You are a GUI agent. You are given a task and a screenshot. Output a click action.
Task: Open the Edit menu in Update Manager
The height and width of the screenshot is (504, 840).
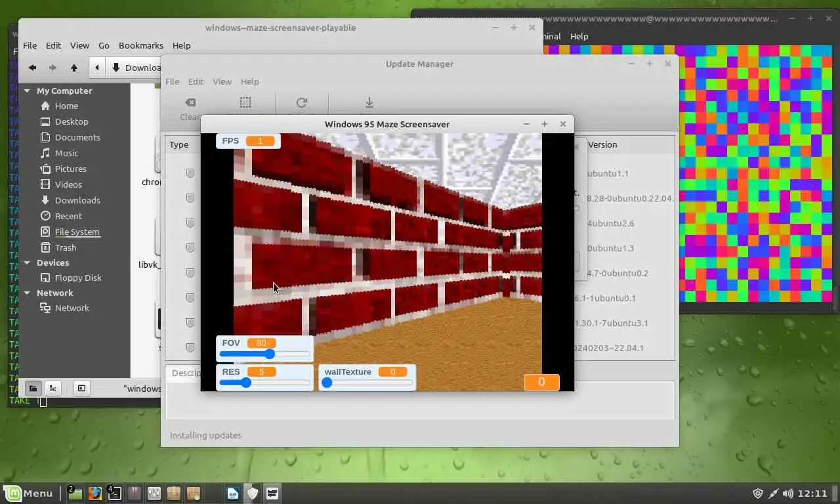[x=196, y=81]
